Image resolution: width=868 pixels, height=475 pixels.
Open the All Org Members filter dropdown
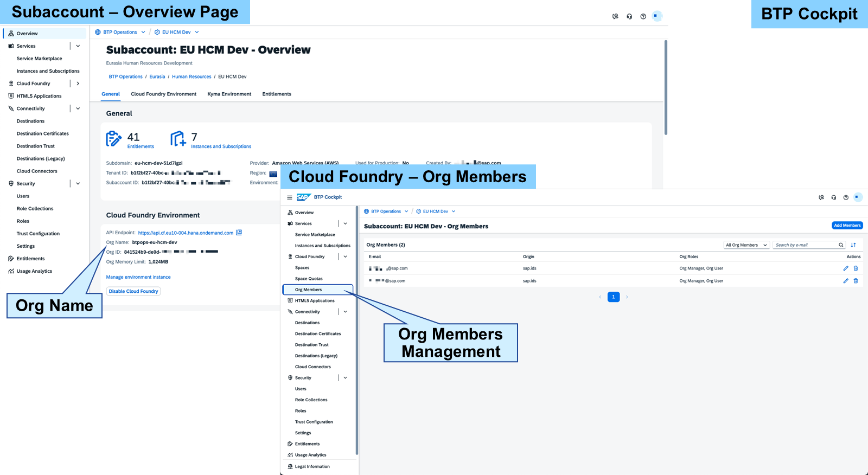coord(746,245)
